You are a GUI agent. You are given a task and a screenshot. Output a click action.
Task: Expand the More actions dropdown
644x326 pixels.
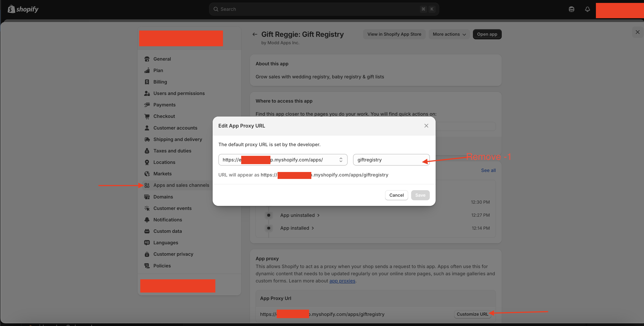click(449, 34)
